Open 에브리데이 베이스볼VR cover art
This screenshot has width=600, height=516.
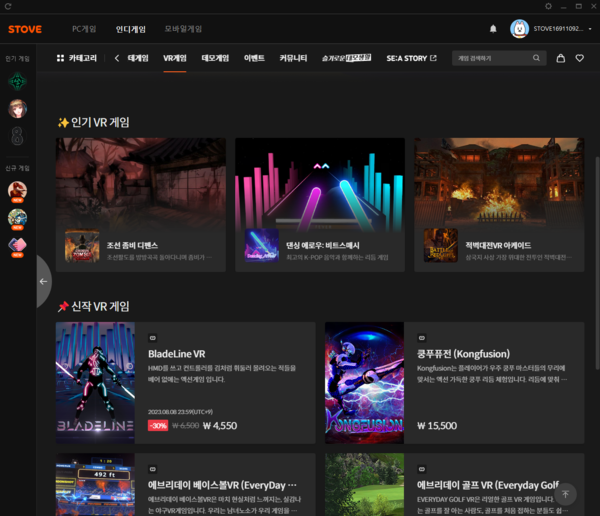coord(95,485)
